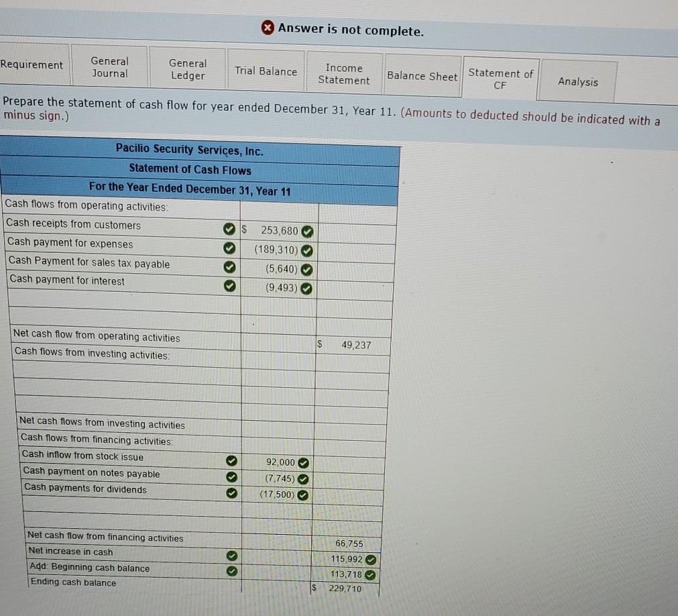Click the Pacilio Security Services, Inc. header
Image resolution: width=678 pixels, height=616 pixels.
189,150
